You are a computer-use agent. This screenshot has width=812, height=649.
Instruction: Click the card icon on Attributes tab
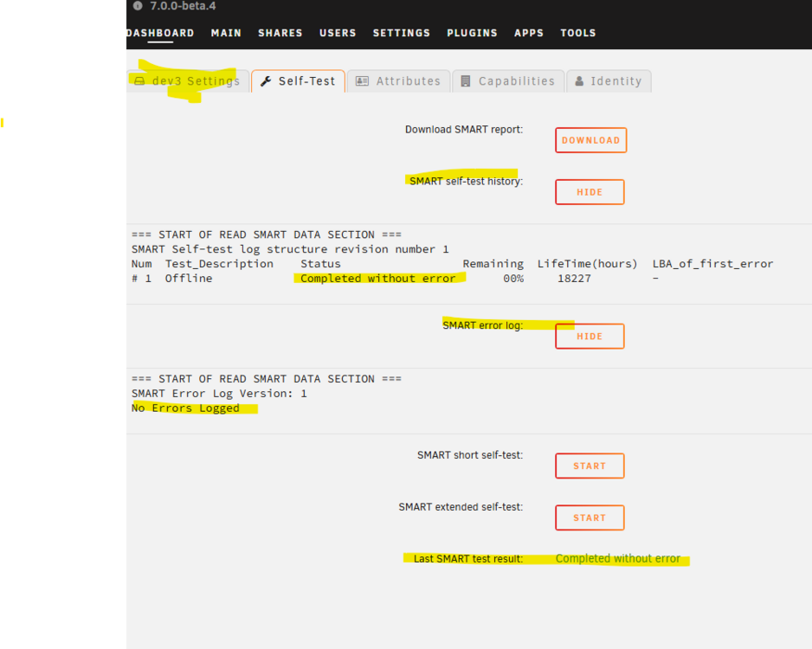coord(362,81)
